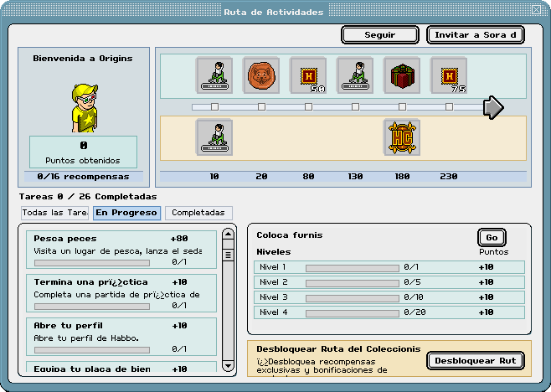
Task: Select the 75 credits reward icon
Action: click(449, 75)
